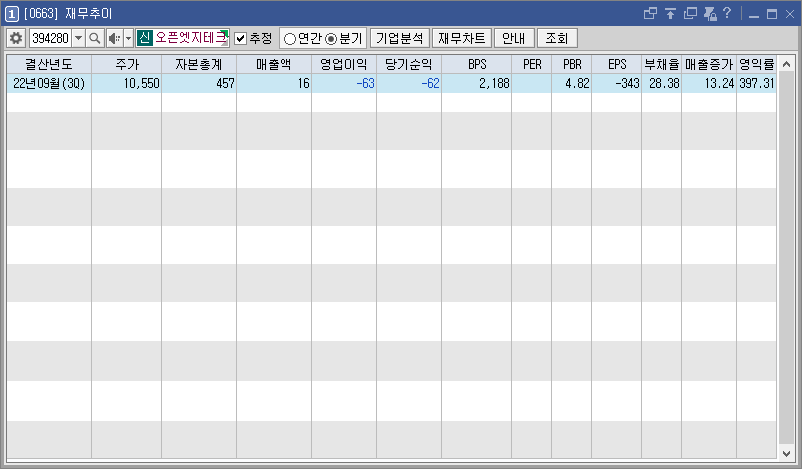Select the 연간 radio button
802x469 pixels.
[289, 39]
